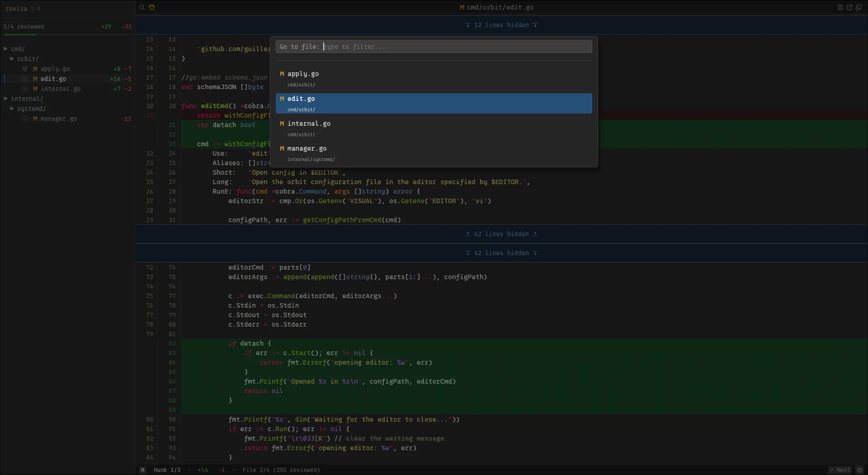Screen dimensions: 868x475
Task: Click the review progress bar
Action: click(67, 35)
